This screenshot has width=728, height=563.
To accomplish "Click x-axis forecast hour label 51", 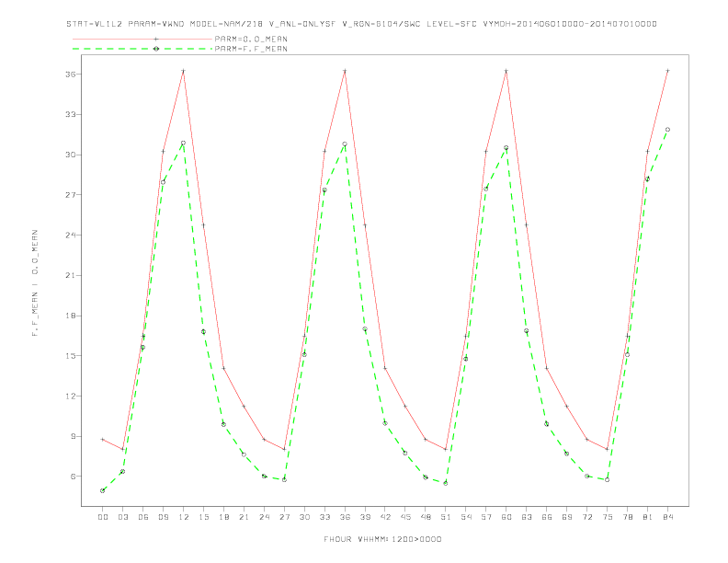I will pos(446,517).
